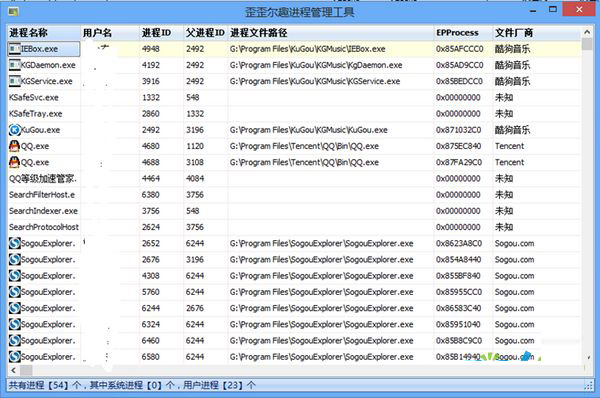The image size is (600, 398).
Task: Maximize the process manager window
Action: click(553, 9)
